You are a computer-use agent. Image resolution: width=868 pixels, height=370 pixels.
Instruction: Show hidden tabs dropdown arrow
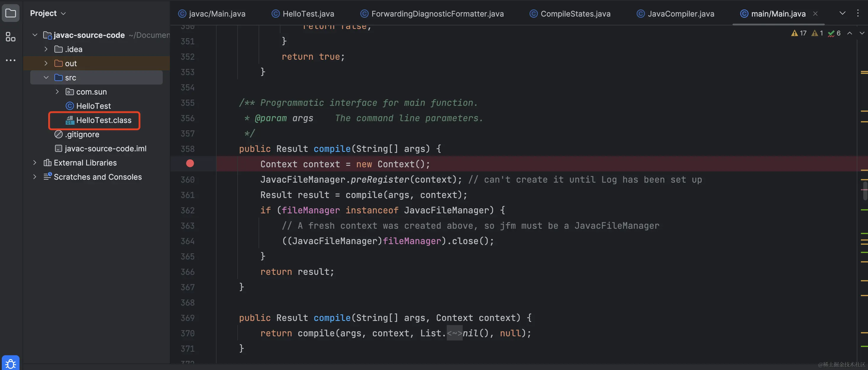[842, 14]
